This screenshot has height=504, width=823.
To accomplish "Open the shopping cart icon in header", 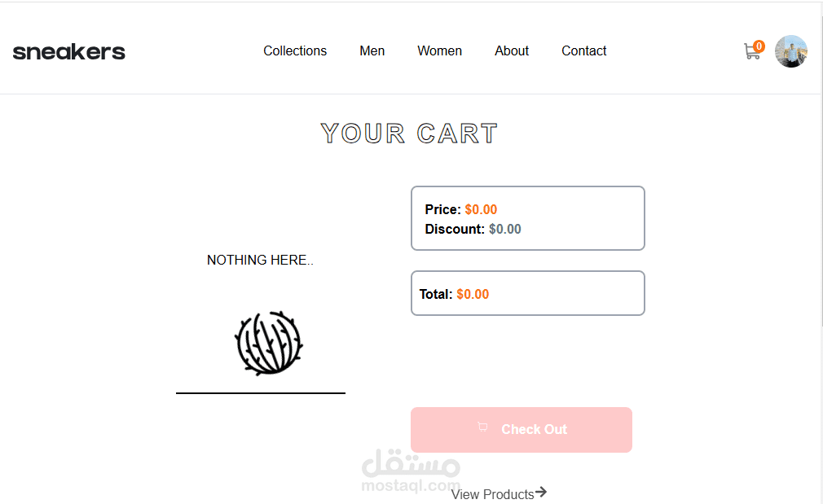I will (751, 53).
